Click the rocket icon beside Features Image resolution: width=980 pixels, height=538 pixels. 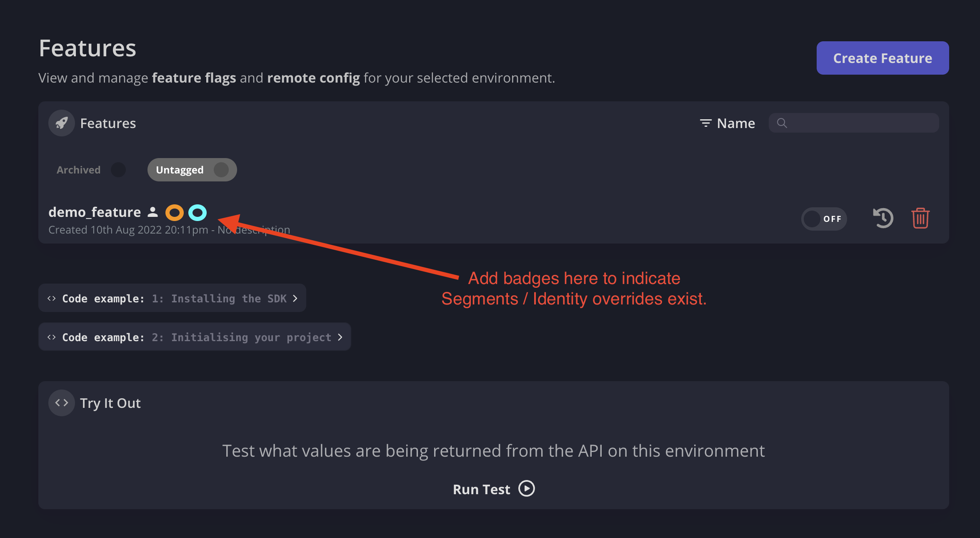[x=61, y=123]
